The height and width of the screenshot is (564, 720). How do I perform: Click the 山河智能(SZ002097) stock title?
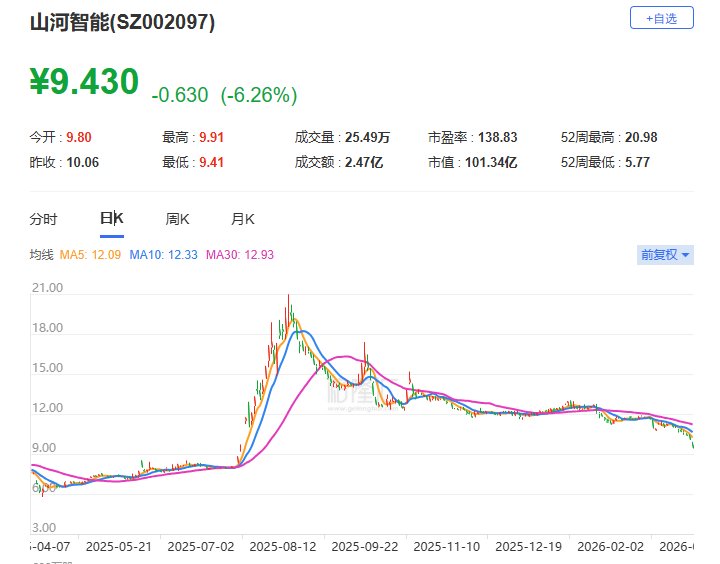pyautogui.click(x=121, y=21)
